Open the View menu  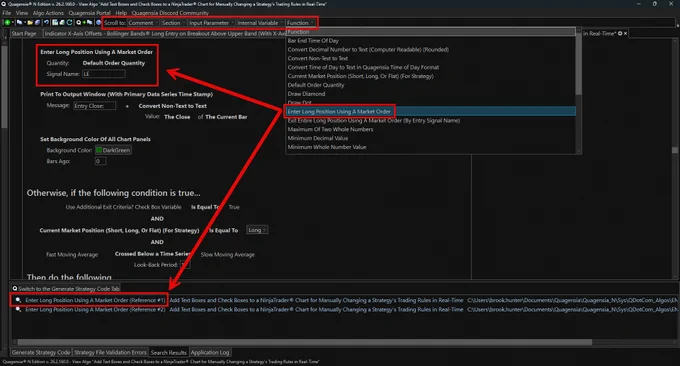click(x=22, y=13)
